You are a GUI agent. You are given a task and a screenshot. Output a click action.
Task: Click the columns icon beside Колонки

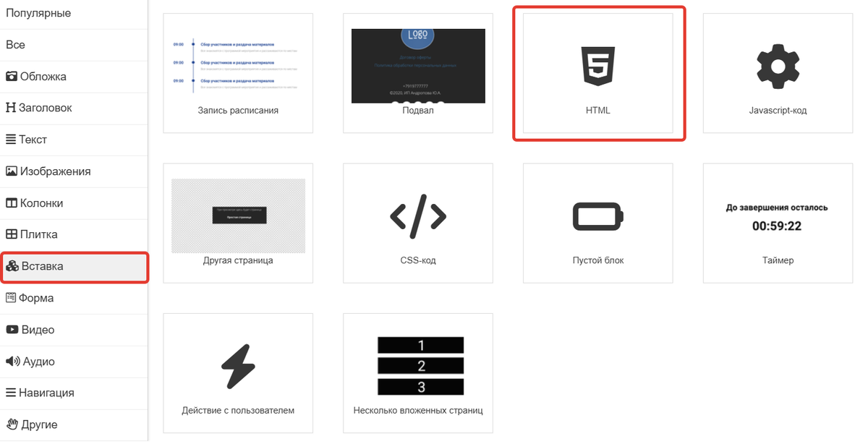tap(12, 203)
